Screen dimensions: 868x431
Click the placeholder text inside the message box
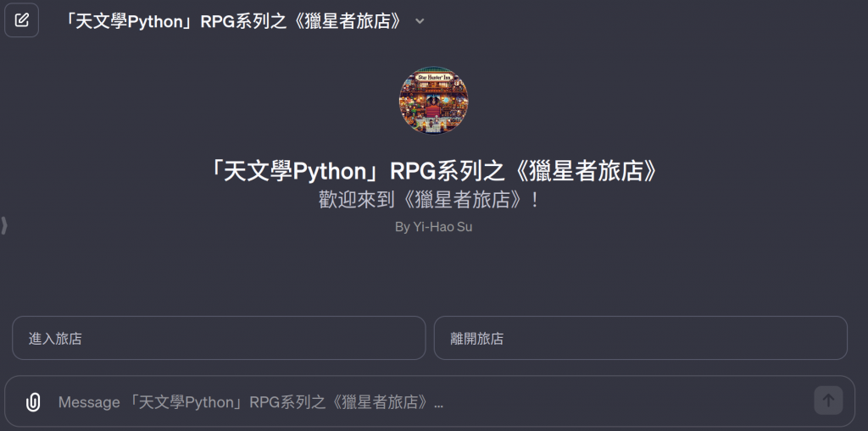pos(251,402)
